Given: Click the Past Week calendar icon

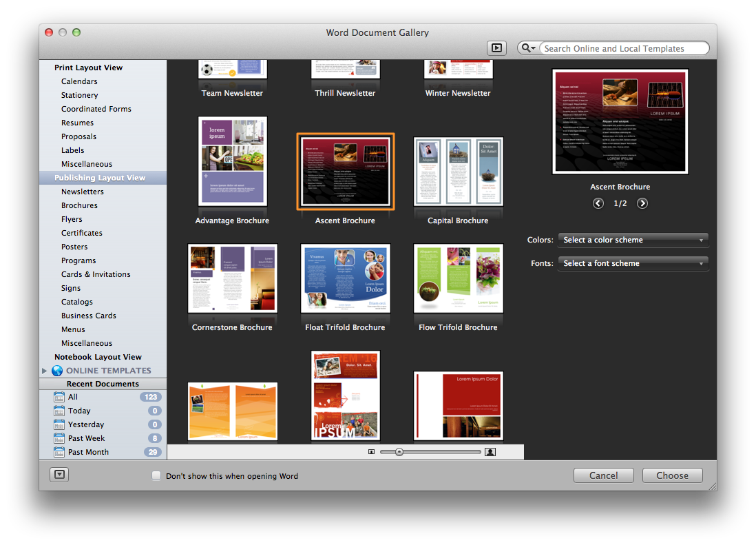Looking at the screenshot, I should [59, 438].
